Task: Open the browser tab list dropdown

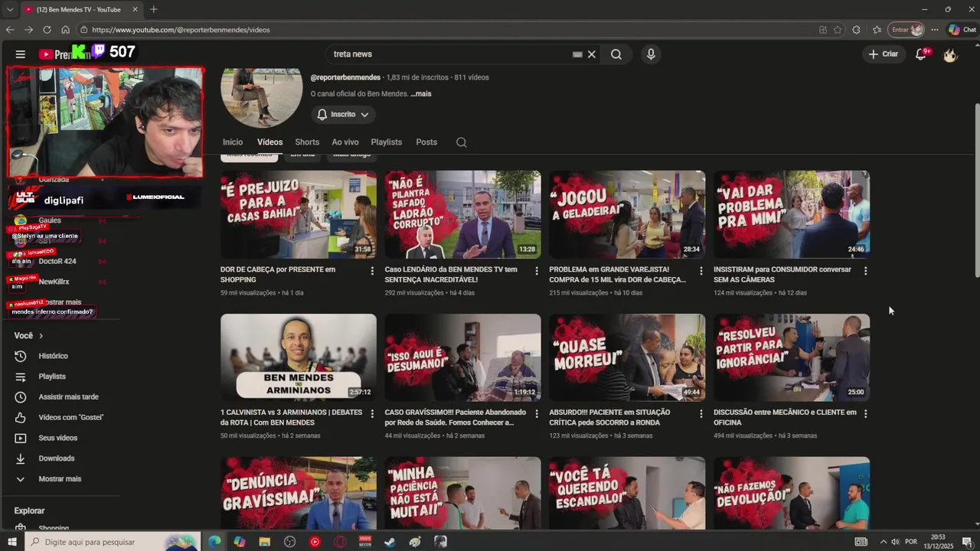Action: click(x=10, y=9)
